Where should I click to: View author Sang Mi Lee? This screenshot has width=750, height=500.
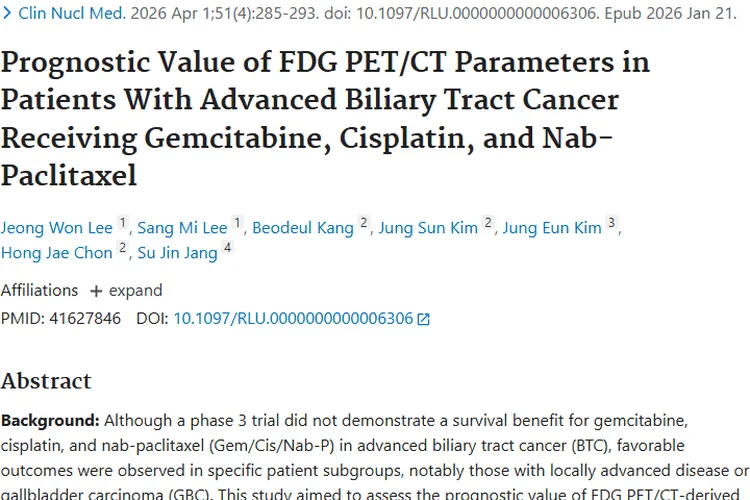tap(183, 228)
